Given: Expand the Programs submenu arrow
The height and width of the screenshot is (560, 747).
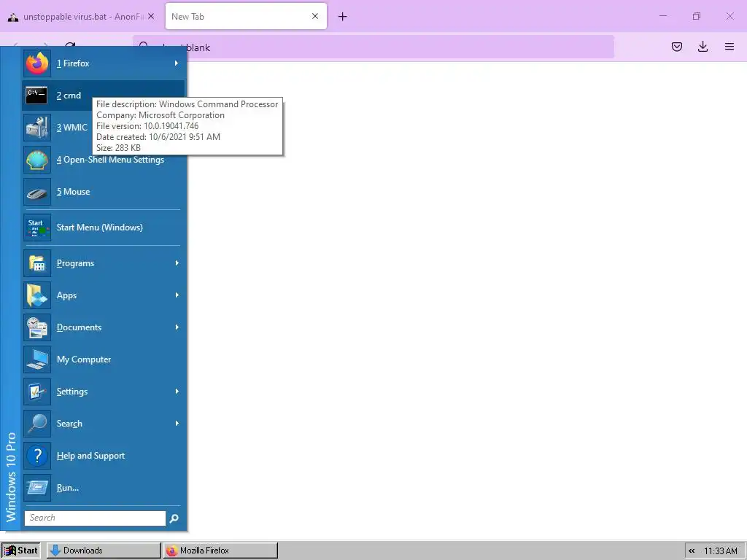Looking at the screenshot, I should coord(177,263).
